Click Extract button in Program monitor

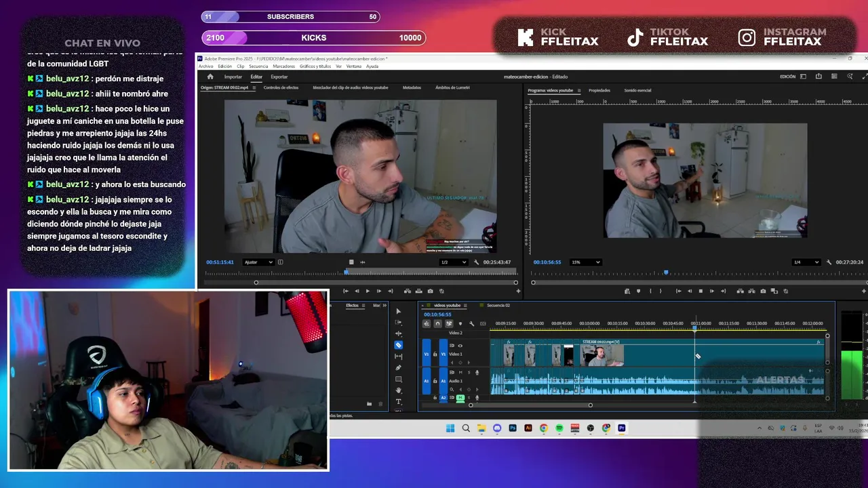pyautogui.click(x=751, y=291)
